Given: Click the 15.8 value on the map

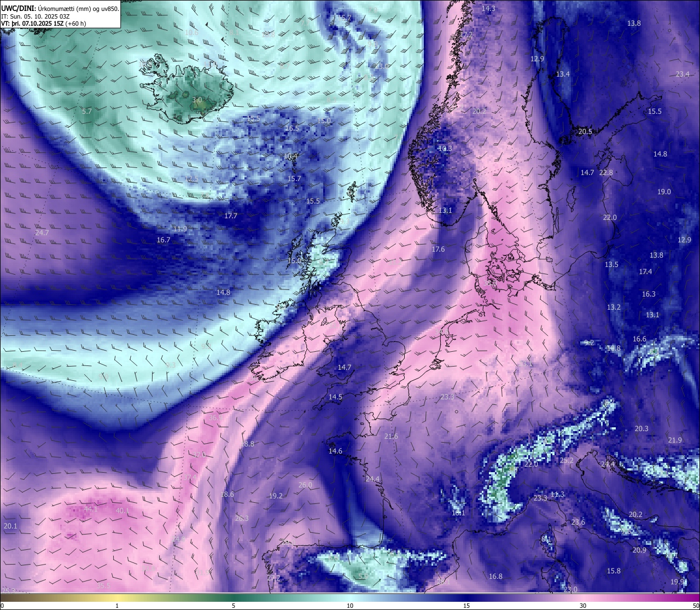Looking at the screenshot, I should click(614, 571).
